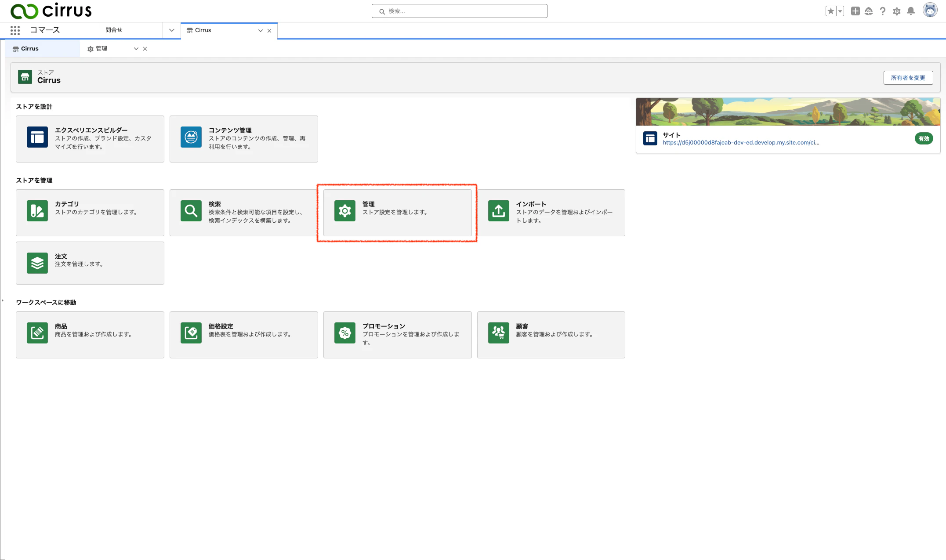Open the user profile avatar

930,10
